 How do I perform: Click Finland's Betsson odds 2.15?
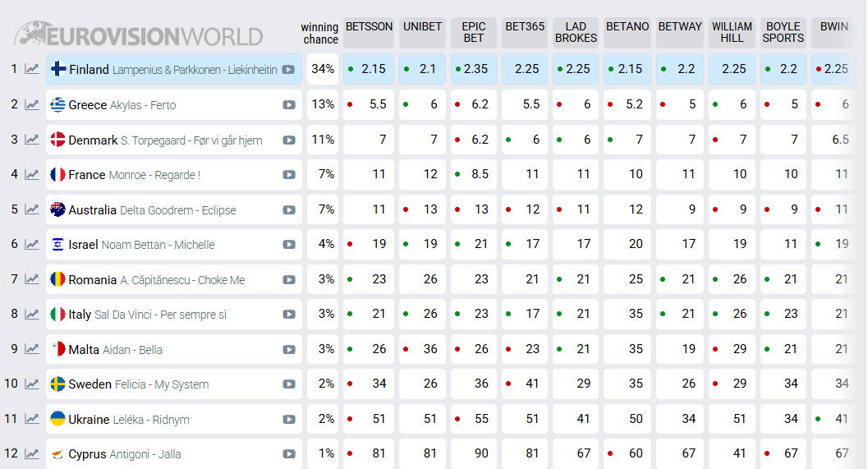click(x=369, y=69)
